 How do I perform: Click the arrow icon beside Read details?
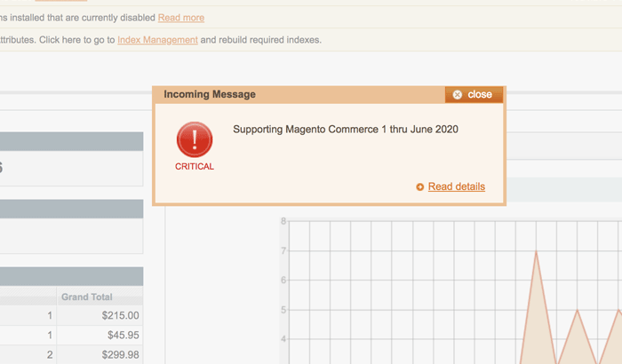(x=419, y=186)
